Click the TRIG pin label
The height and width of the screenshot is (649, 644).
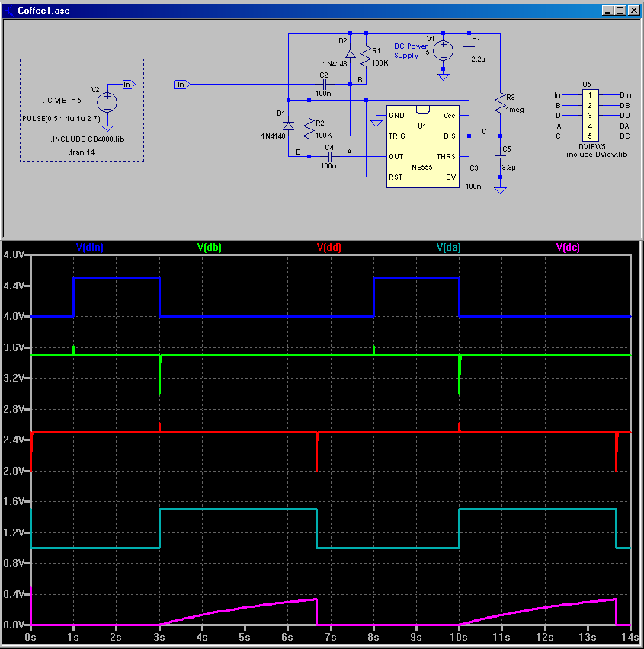[x=397, y=136]
